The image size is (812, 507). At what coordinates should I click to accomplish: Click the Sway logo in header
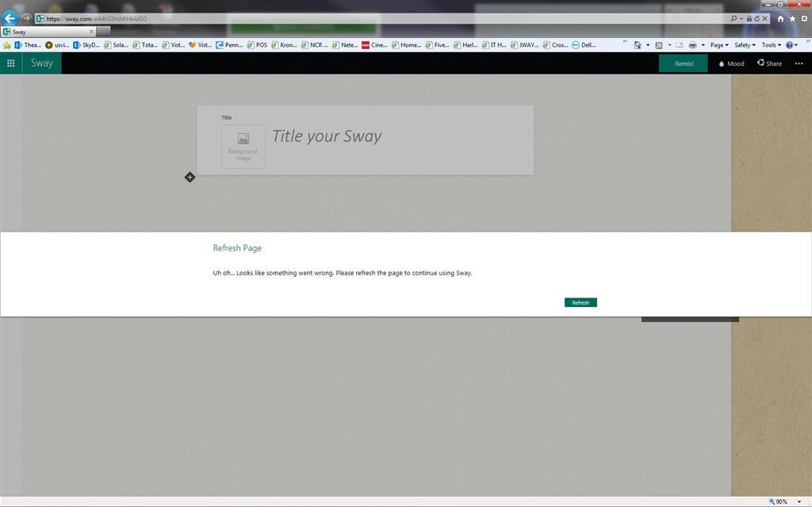tap(42, 63)
